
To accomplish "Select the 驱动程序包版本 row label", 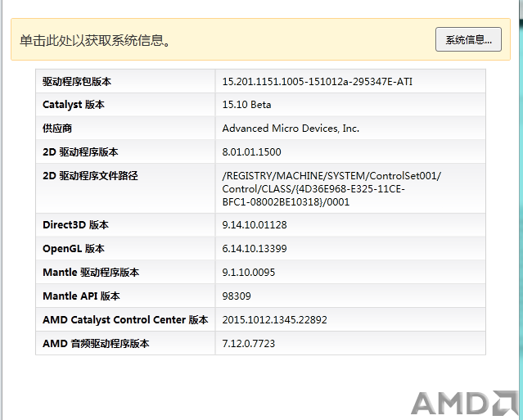I will pyautogui.click(x=77, y=81).
